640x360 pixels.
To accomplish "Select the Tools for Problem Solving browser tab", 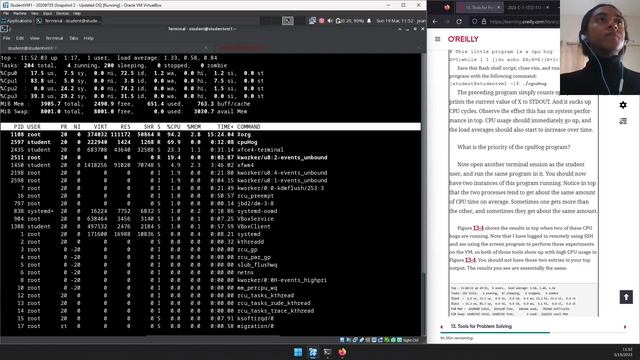I will (x=479, y=7).
